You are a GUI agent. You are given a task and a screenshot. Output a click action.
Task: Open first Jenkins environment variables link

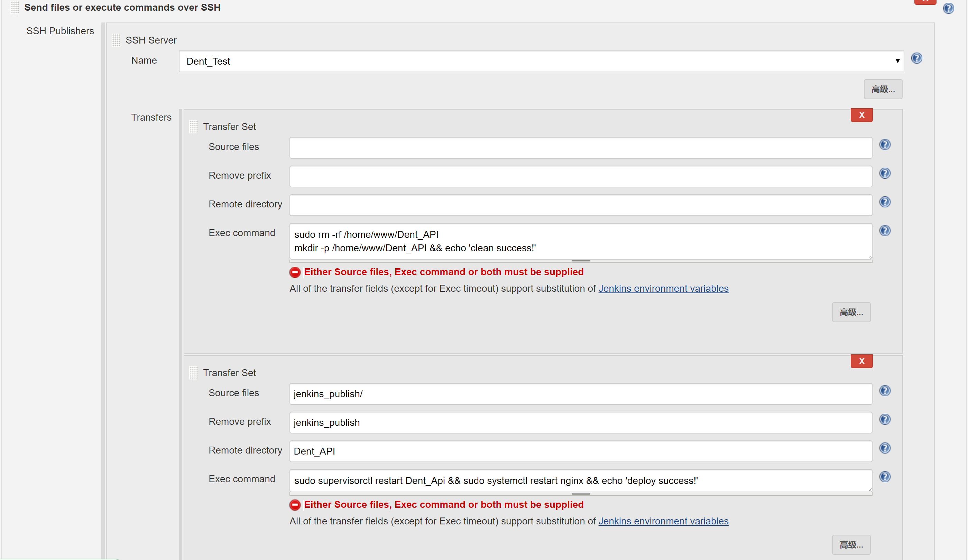pyautogui.click(x=663, y=289)
